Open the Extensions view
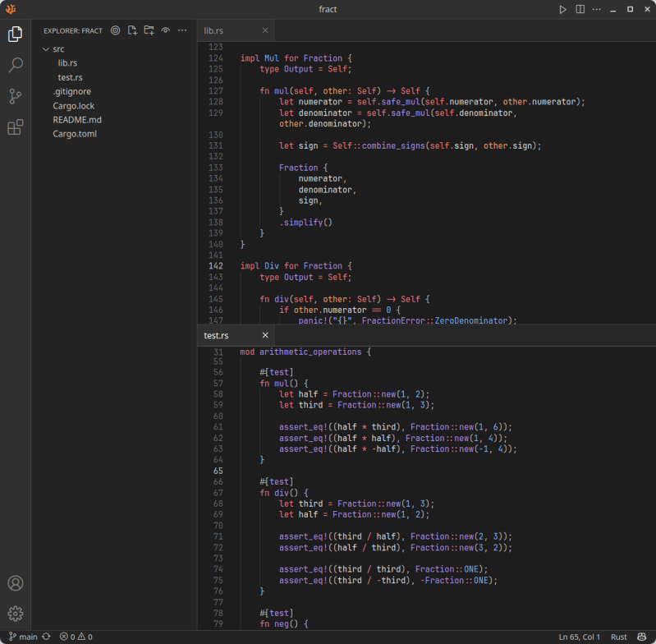 coord(15,127)
